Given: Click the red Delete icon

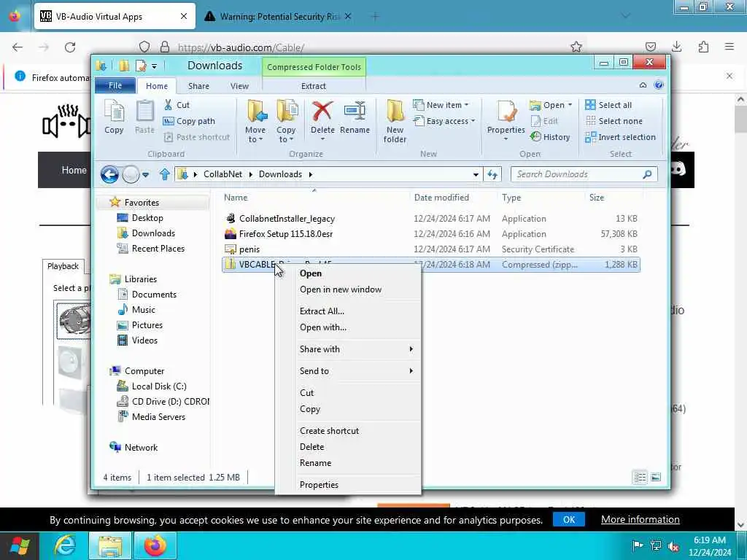Looking at the screenshot, I should 322,112.
